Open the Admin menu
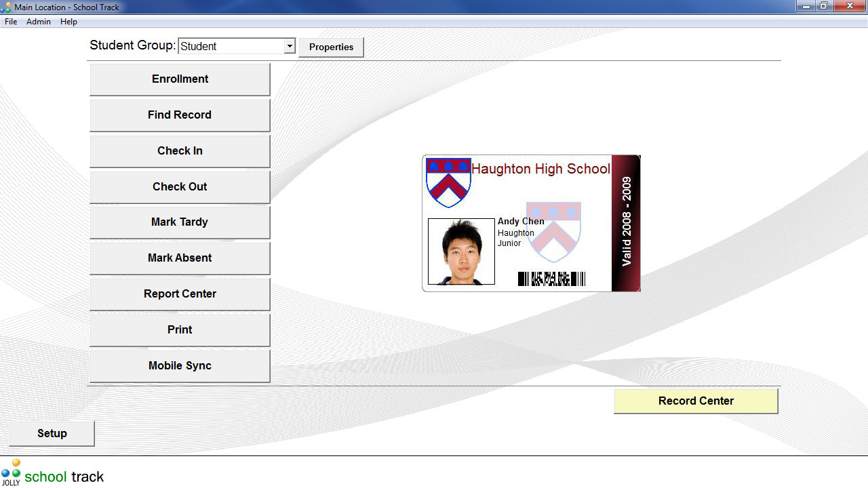This screenshot has height=488, width=868. (39, 22)
